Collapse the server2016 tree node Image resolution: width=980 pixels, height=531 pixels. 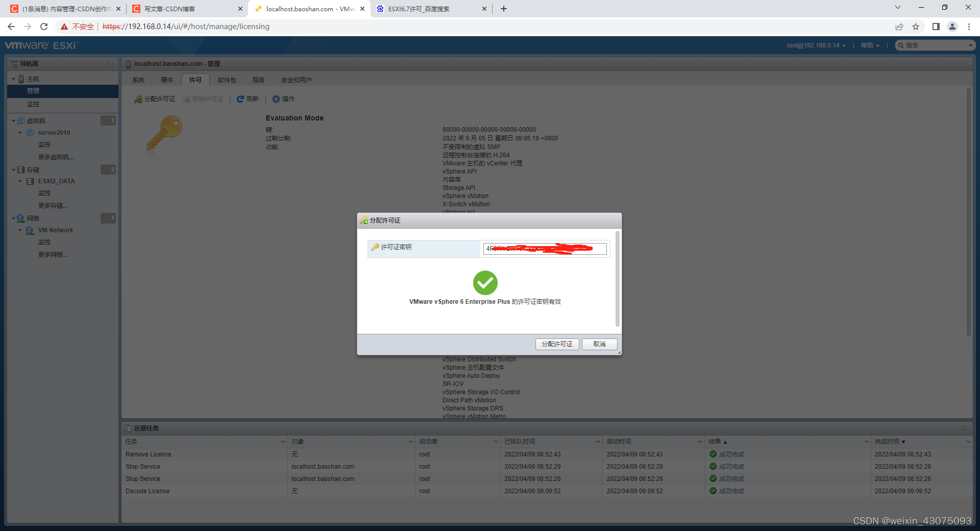click(20, 133)
